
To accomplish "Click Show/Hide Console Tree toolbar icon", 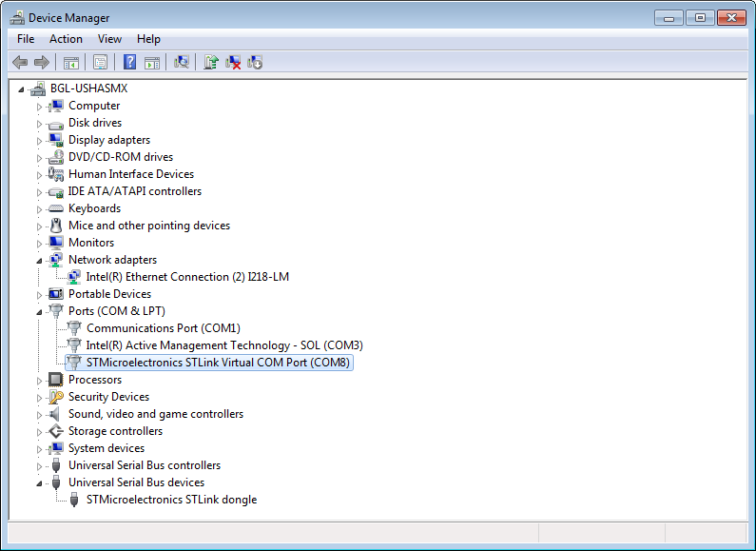I will click(x=71, y=62).
